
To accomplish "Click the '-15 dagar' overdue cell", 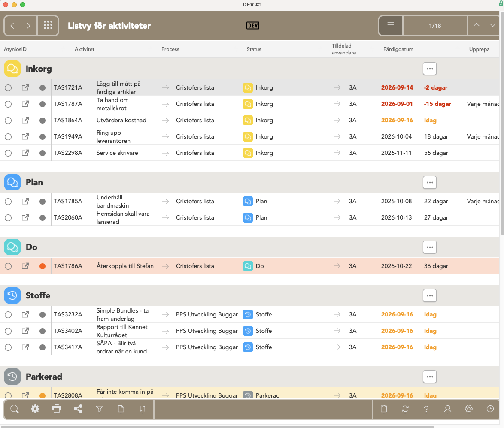I will [x=437, y=104].
